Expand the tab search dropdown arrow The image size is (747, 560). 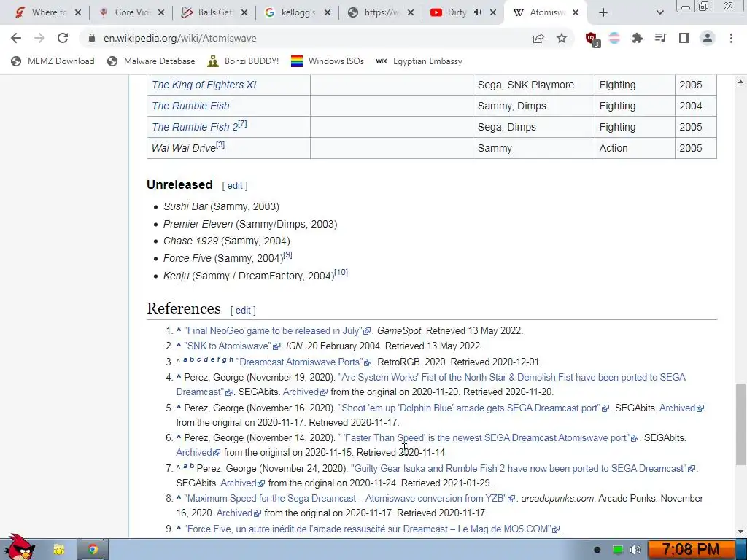[x=659, y=12]
